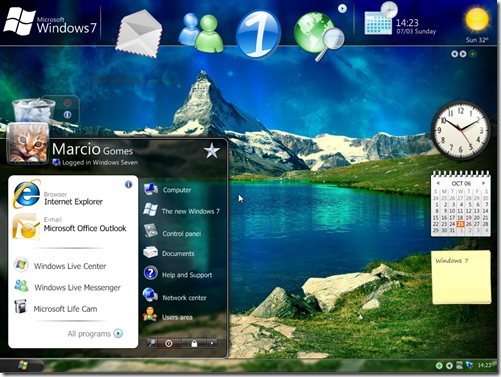Add gadget with green plus in sidebar controls
Image resolution: width=501 pixels, height=377 pixels.
click(x=472, y=54)
